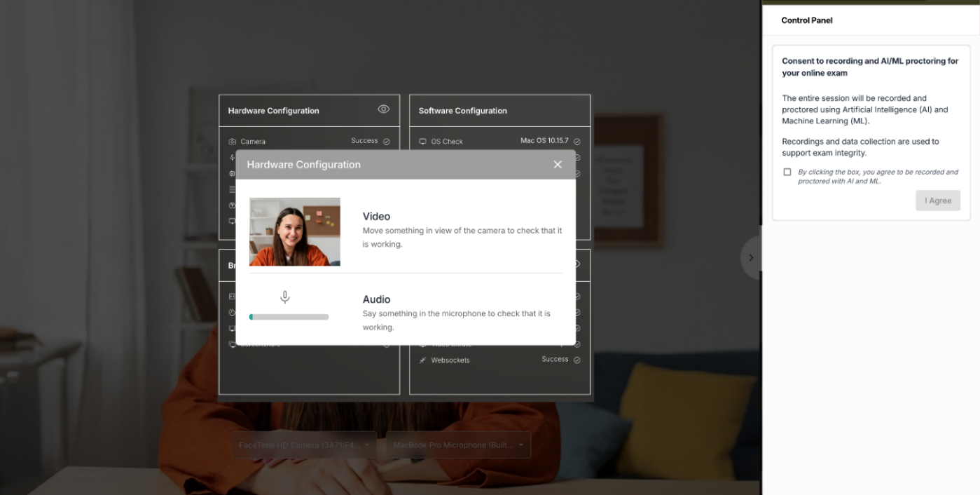The width and height of the screenshot is (980, 495).
Task: Click the Hardware Configuration dialog title
Action: pos(303,164)
